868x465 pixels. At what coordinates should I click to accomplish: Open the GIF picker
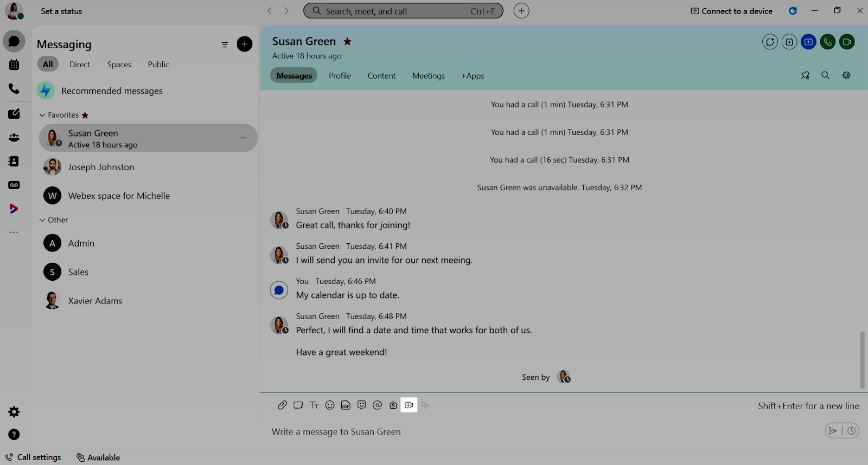[346, 405]
